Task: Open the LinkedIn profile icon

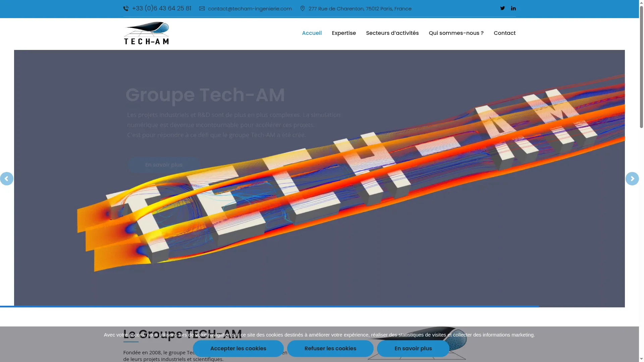Action: click(513, 8)
